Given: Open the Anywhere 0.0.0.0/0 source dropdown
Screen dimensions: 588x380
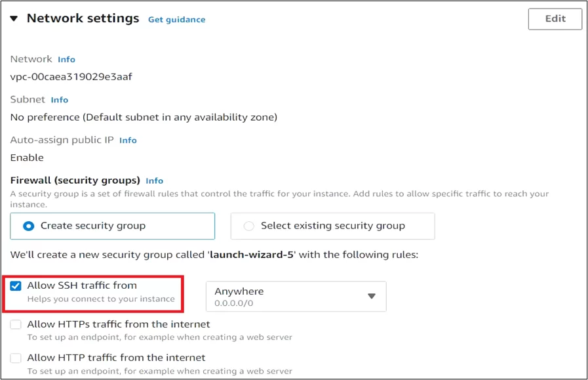Looking at the screenshot, I should (296, 296).
